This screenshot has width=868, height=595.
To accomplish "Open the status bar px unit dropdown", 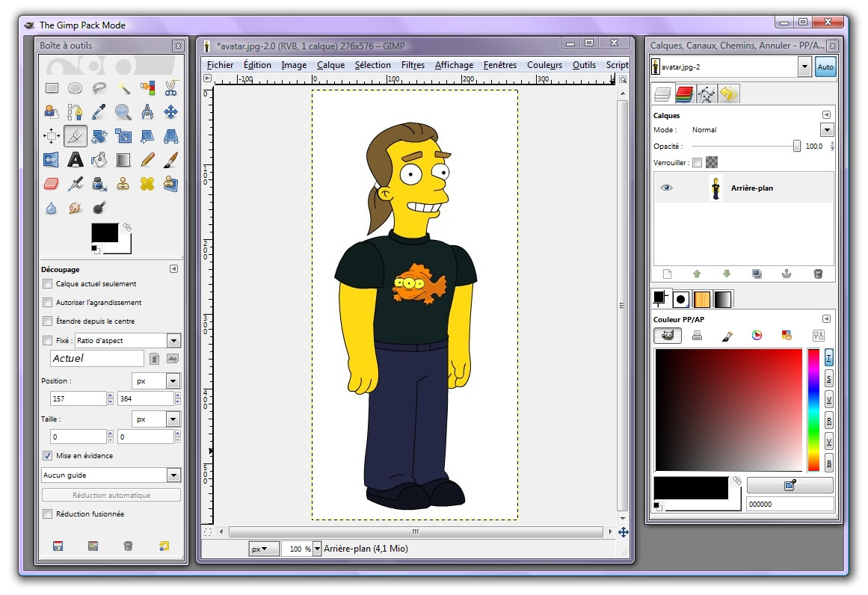I will [x=264, y=549].
